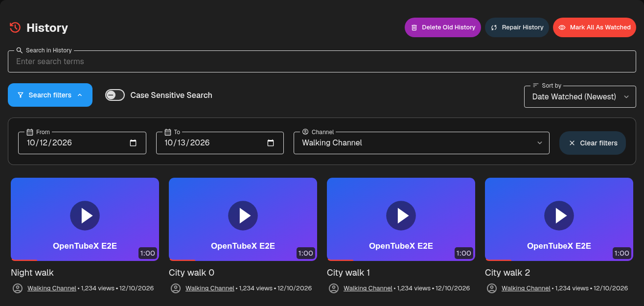Open Walking Channel link under City walk 0
Viewport: 644px width, 306px height.
point(210,288)
